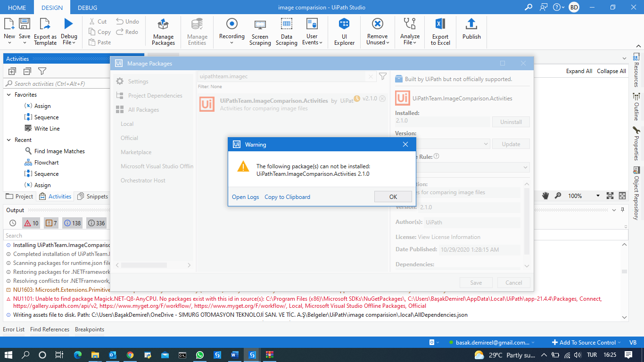Run the workflow with the Debug File play icon
This screenshot has width=644, height=362.
69,24
